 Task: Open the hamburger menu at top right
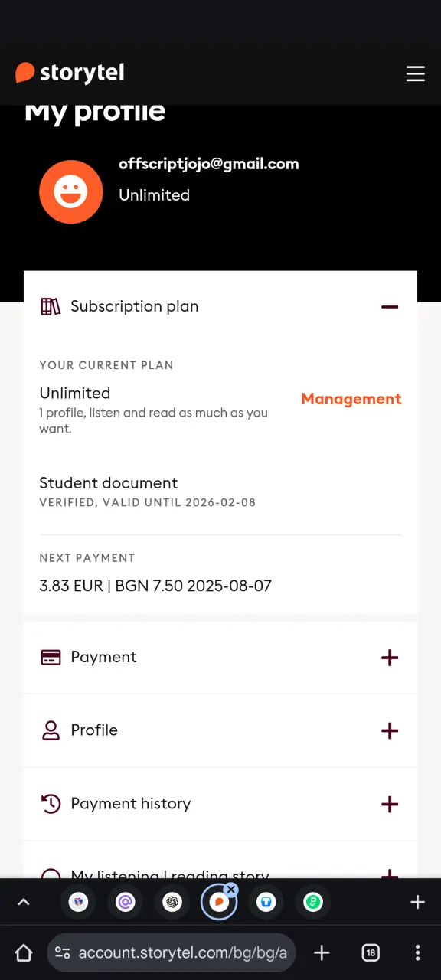click(415, 73)
